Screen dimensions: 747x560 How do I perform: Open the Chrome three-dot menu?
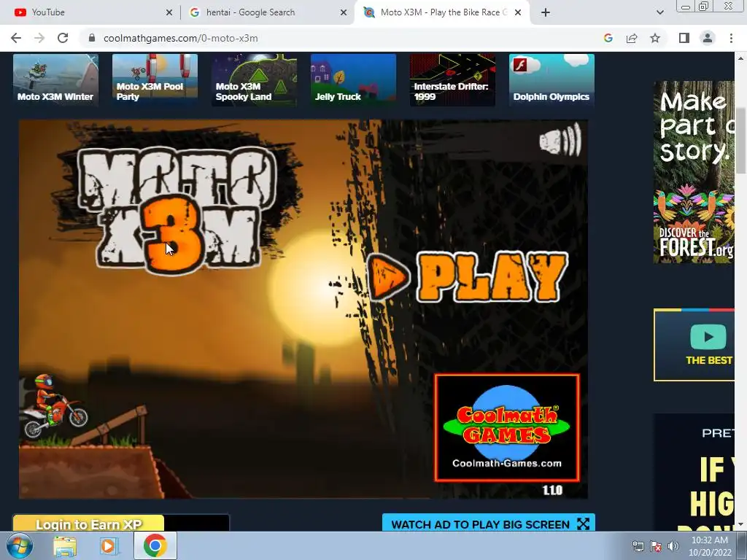[x=731, y=38]
